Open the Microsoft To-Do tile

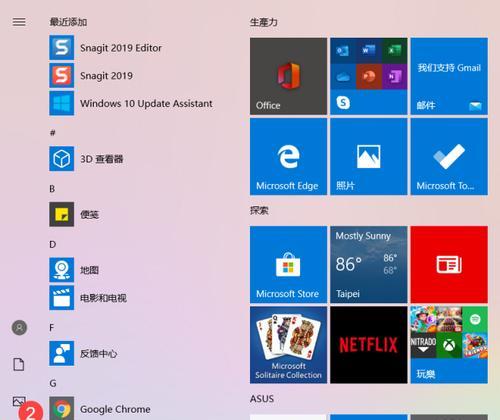click(449, 157)
